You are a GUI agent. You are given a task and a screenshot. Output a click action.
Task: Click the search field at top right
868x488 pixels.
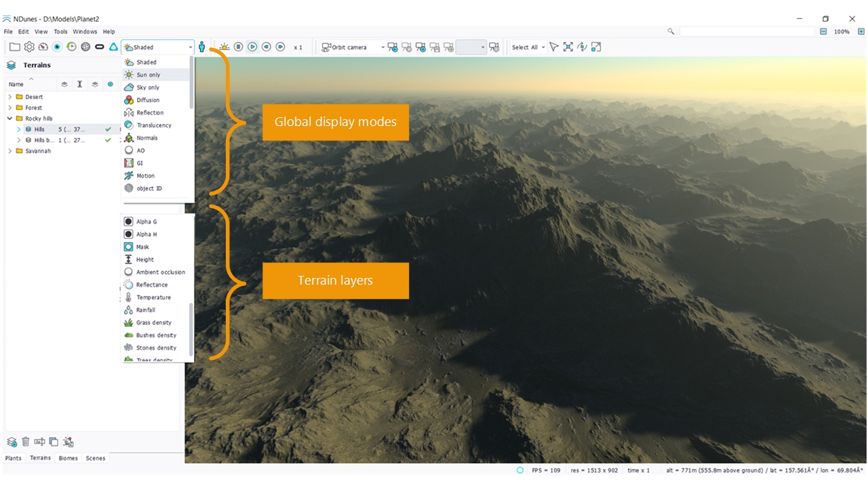point(746,32)
